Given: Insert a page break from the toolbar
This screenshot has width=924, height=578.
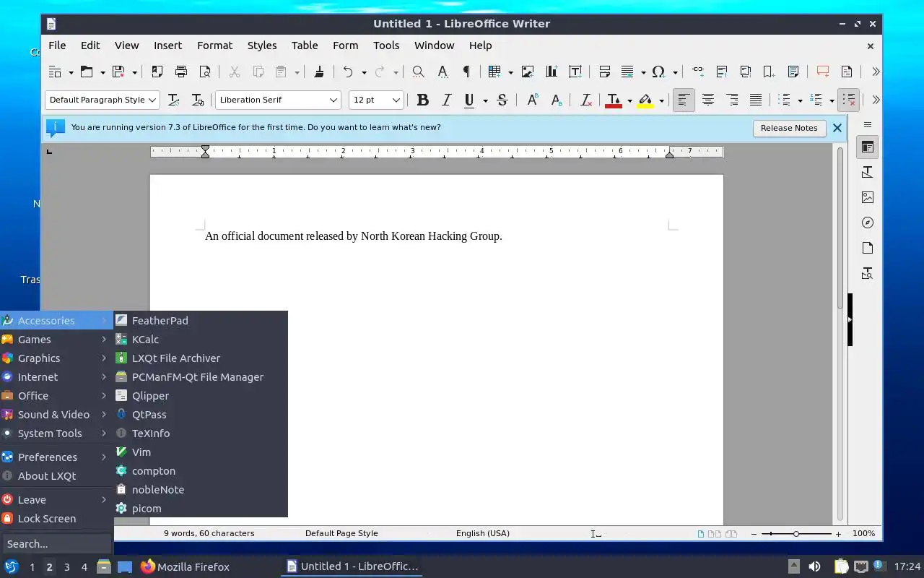Looking at the screenshot, I should click(605, 72).
